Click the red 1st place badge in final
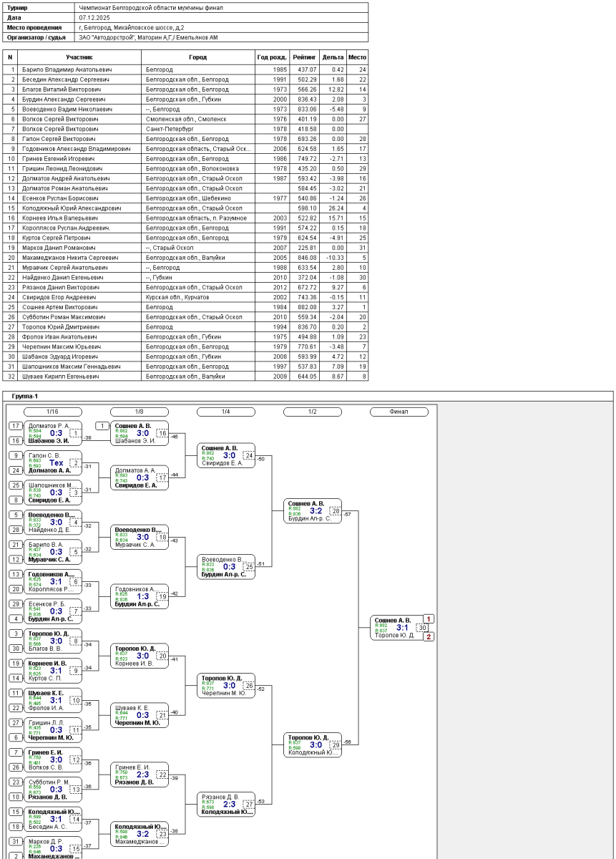 429,618
